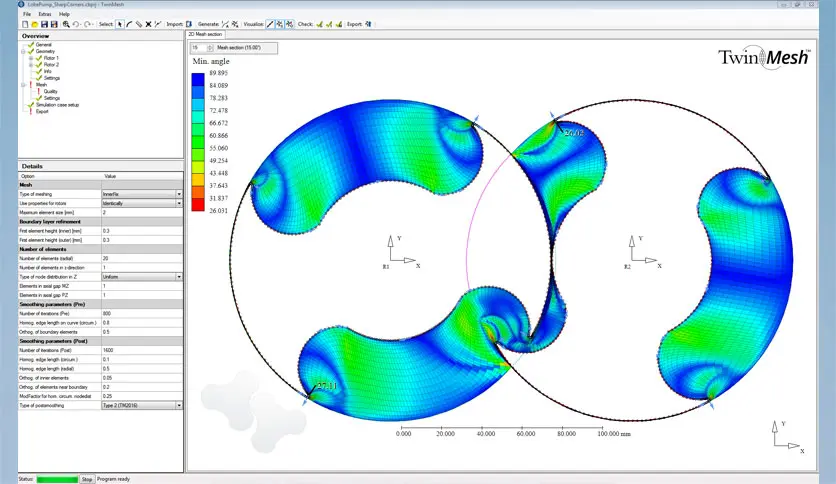The width and height of the screenshot is (836, 484).
Task: Click the X delete tool in Select group
Action: coord(148,24)
